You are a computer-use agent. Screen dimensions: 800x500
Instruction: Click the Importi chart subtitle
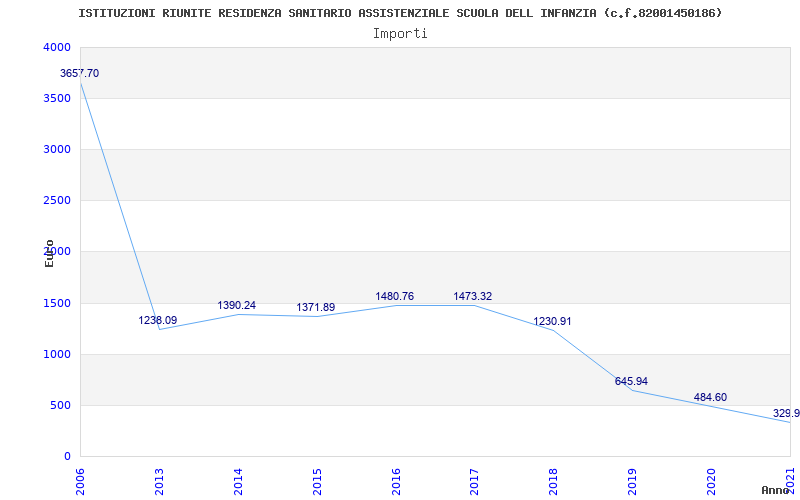coord(400,33)
